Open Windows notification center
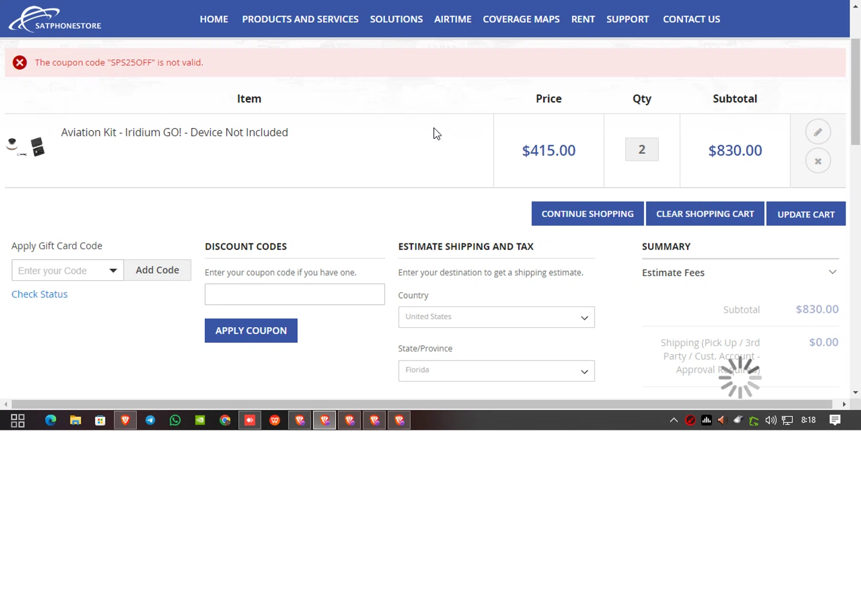The image size is (861, 616). [x=835, y=420]
